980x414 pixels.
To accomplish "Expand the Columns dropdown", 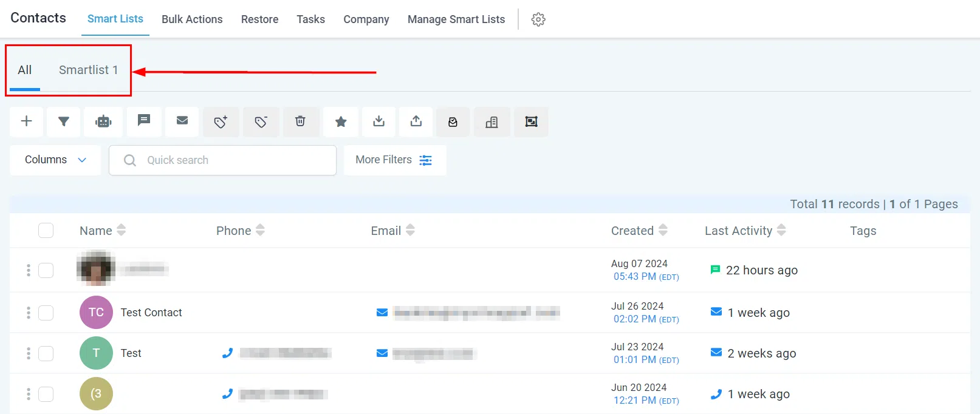I will pyautogui.click(x=55, y=160).
